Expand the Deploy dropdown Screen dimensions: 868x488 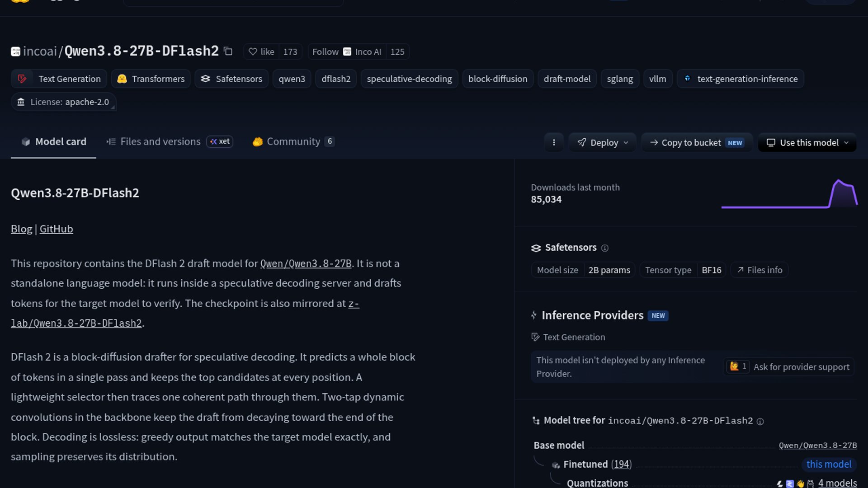(x=603, y=143)
